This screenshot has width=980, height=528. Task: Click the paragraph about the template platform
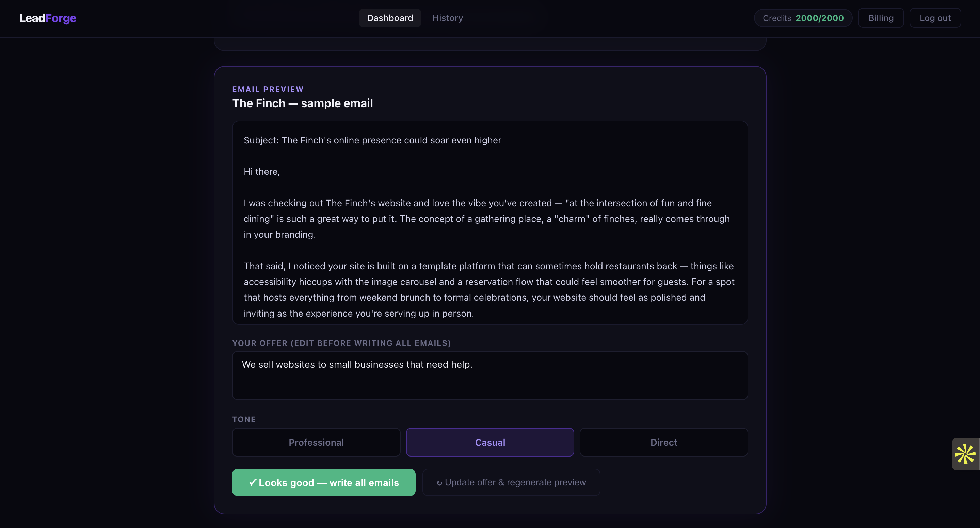489,289
